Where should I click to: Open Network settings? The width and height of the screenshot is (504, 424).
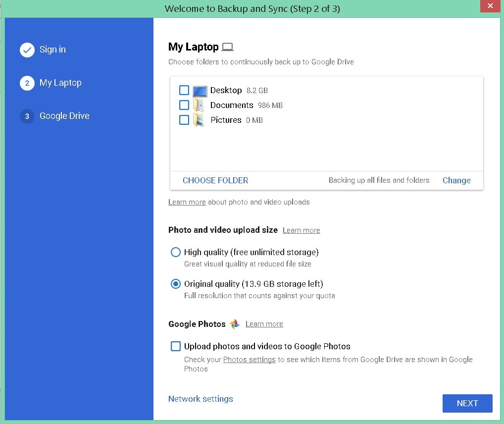[201, 399]
